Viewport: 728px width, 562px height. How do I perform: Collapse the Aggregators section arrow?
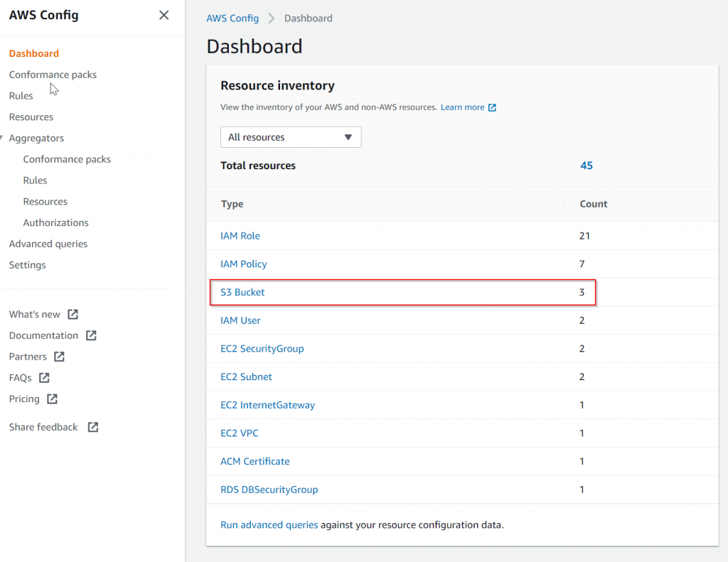(2, 138)
